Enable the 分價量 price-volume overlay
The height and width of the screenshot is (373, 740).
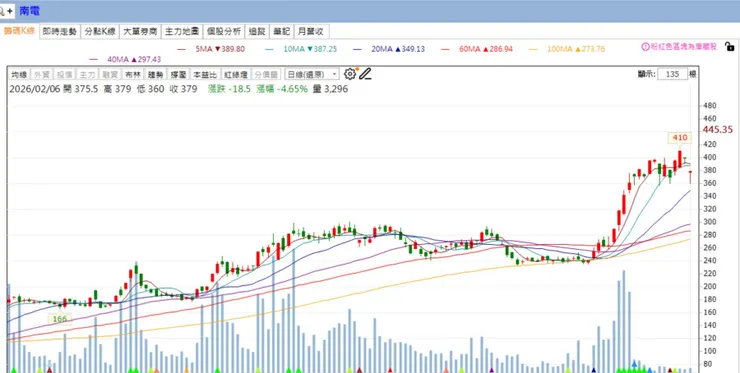[x=266, y=74]
